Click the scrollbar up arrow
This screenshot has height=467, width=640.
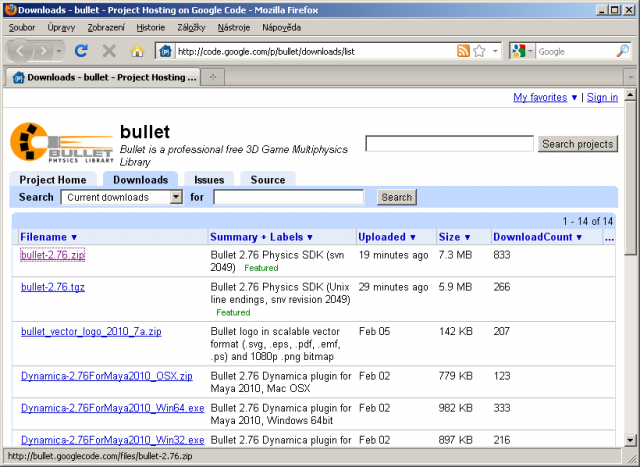(630, 95)
